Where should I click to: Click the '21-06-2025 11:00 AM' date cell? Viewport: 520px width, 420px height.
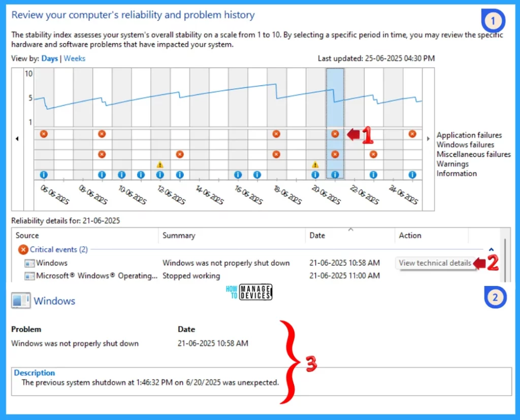[345, 276]
